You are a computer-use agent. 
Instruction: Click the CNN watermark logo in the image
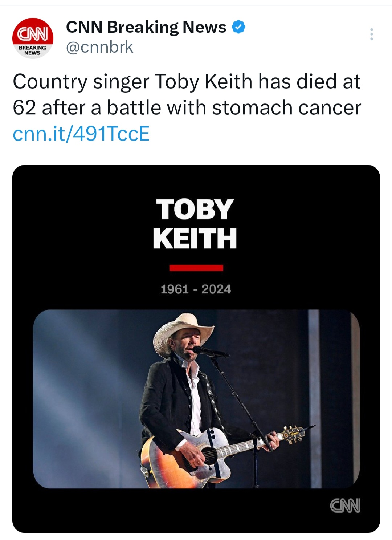(x=345, y=505)
